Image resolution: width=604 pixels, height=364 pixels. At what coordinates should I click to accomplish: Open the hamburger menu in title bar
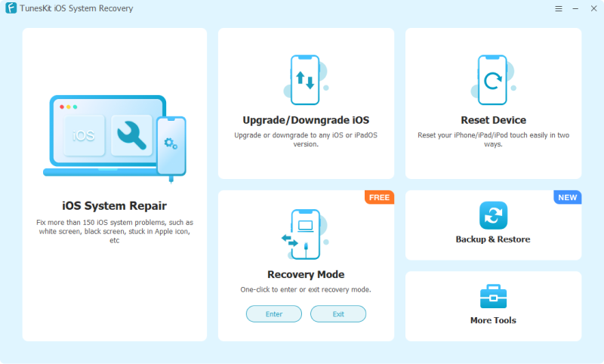pos(559,8)
